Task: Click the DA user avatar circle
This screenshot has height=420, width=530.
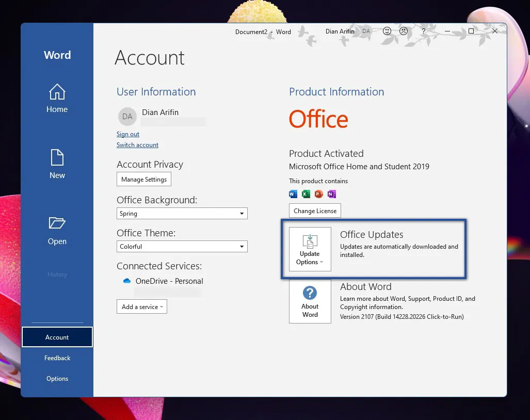Action: coord(127,117)
